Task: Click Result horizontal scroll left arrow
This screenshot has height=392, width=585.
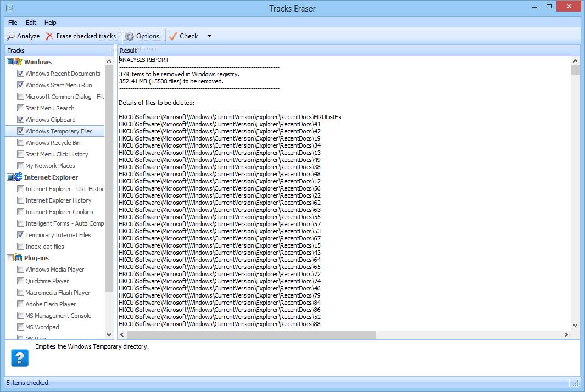Action: click(x=122, y=334)
